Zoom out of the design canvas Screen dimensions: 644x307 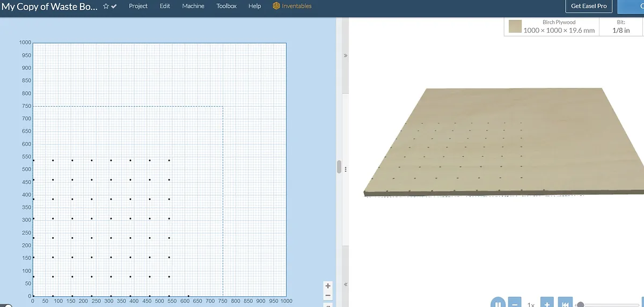point(328,295)
